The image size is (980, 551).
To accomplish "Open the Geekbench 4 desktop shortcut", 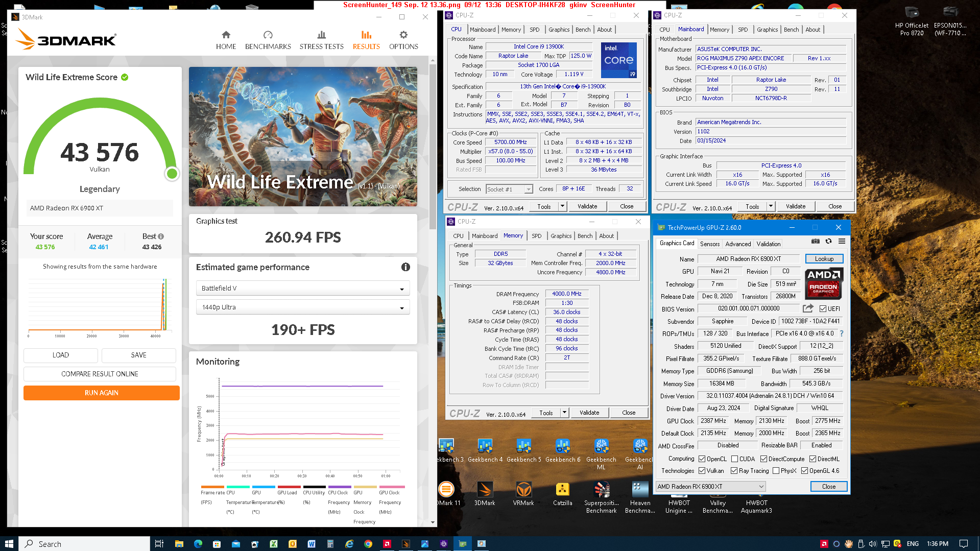I will click(485, 450).
